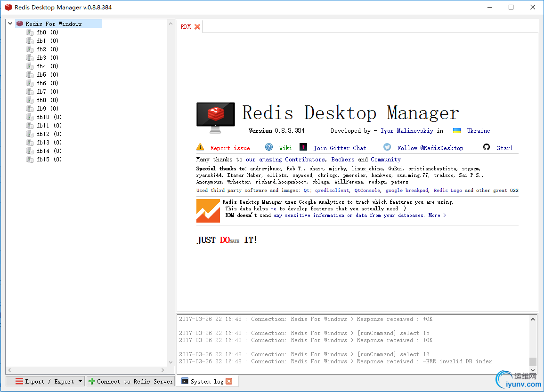Screen dimensions: 544x392
Task: Open the Wiki link
Action: pos(285,148)
